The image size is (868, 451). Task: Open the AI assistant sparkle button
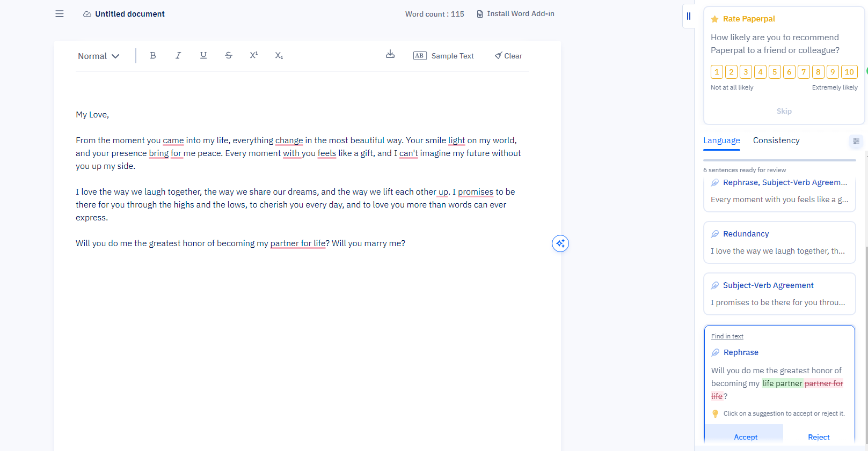560,243
